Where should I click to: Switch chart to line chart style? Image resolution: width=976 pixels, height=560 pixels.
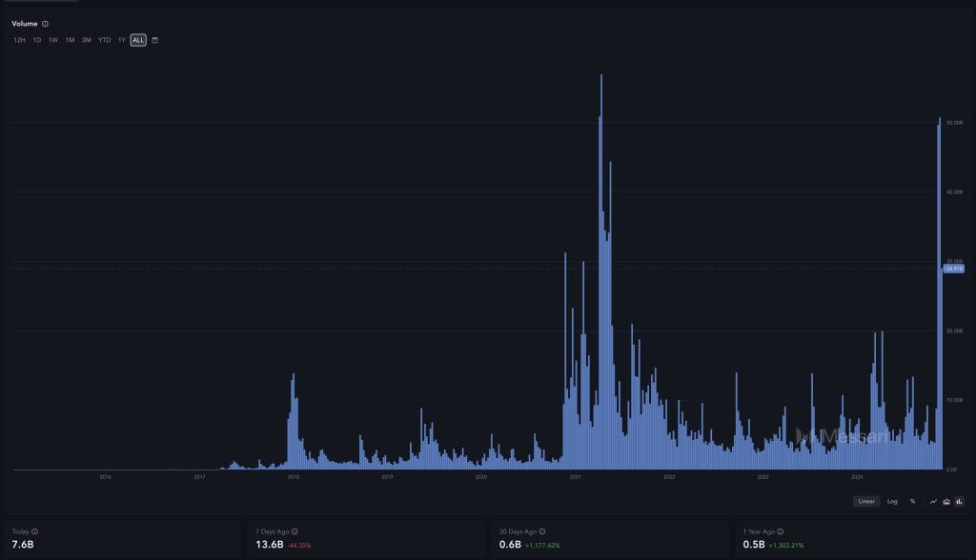tap(933, 501)
